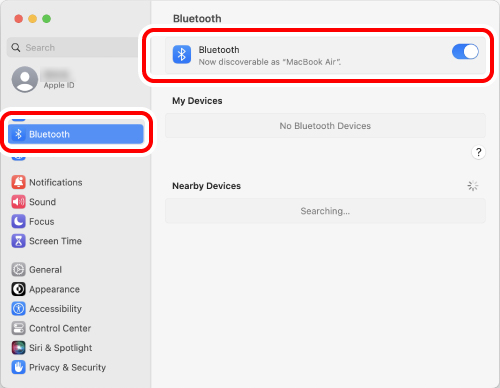Select the Appearance icon in sidebar
The width and height of the screenshot is (500, 388).
tap(18, 289)
